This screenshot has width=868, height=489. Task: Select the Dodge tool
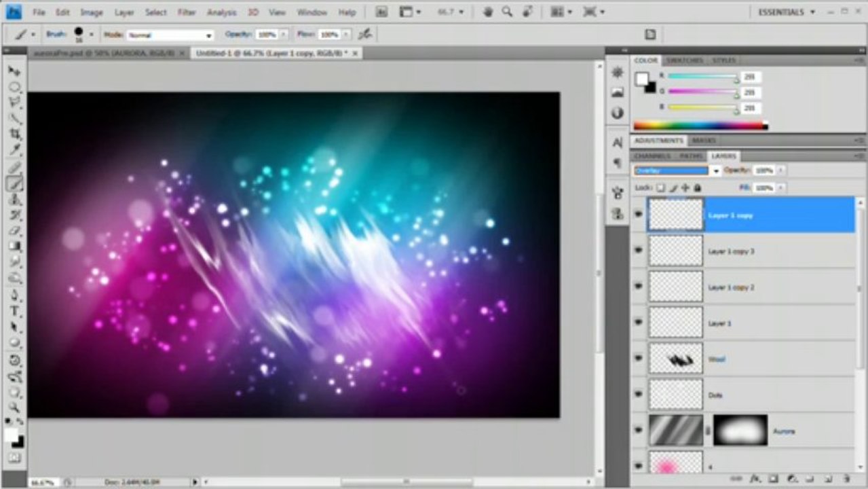click(x=14, y=278)
